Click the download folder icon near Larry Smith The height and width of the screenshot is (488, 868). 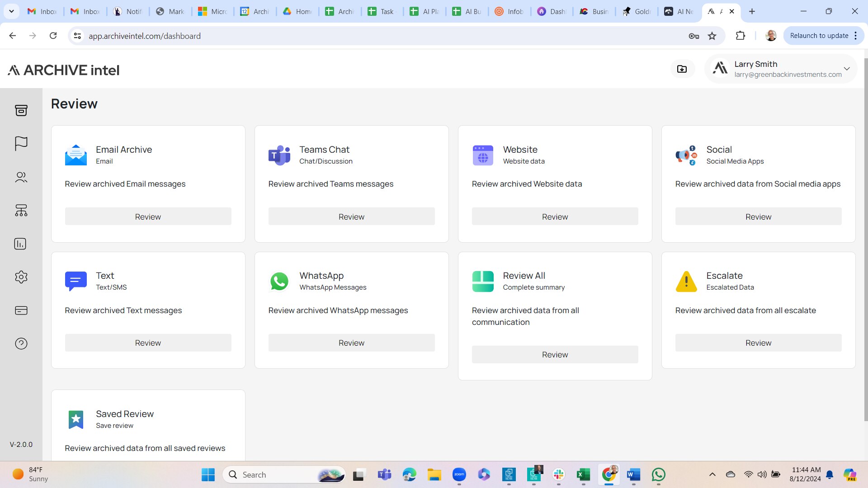(x=683, y=69)
